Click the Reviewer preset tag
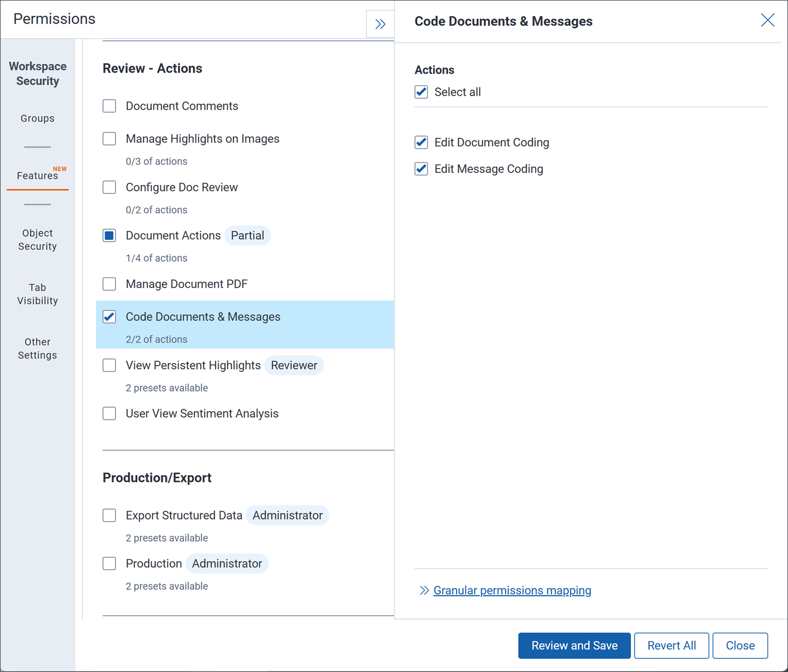 point(294,365)
